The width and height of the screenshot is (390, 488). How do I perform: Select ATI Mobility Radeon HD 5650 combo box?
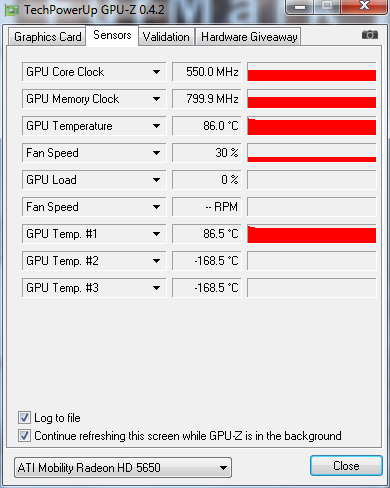point(123,468)
